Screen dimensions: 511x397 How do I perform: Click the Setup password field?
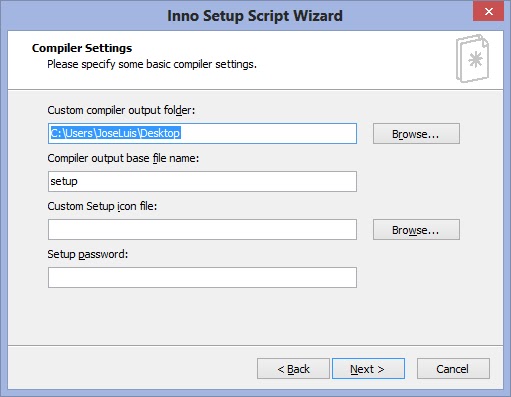click(x=202, y=277)
